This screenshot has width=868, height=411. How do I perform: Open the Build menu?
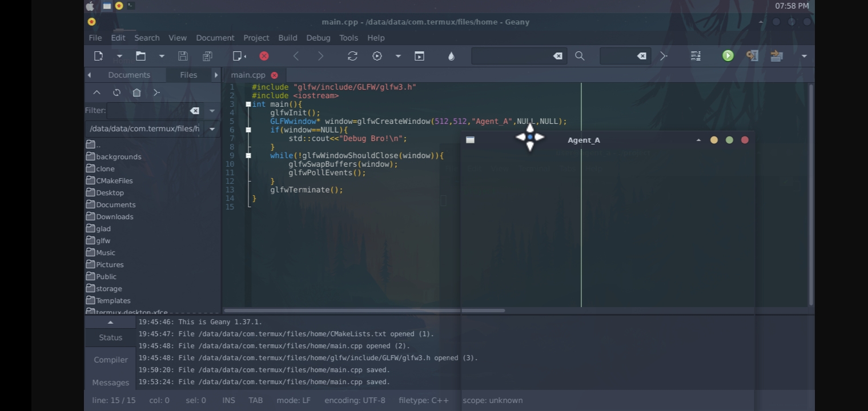coord(287,38)
